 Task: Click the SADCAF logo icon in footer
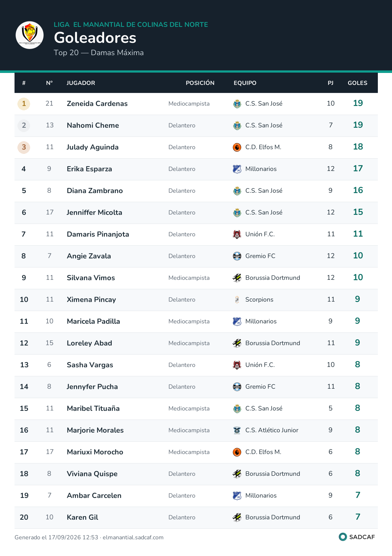click(x=343, y=537)
